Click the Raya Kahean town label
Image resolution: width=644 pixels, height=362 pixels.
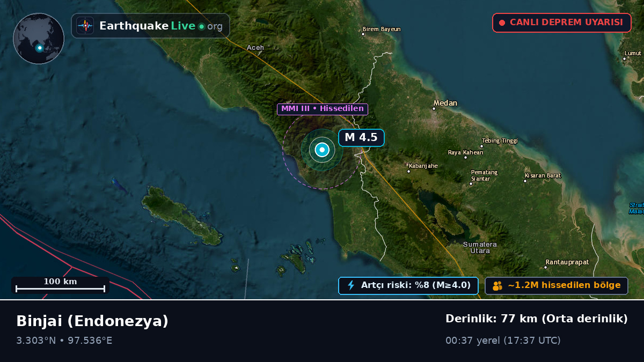[466, 152]
